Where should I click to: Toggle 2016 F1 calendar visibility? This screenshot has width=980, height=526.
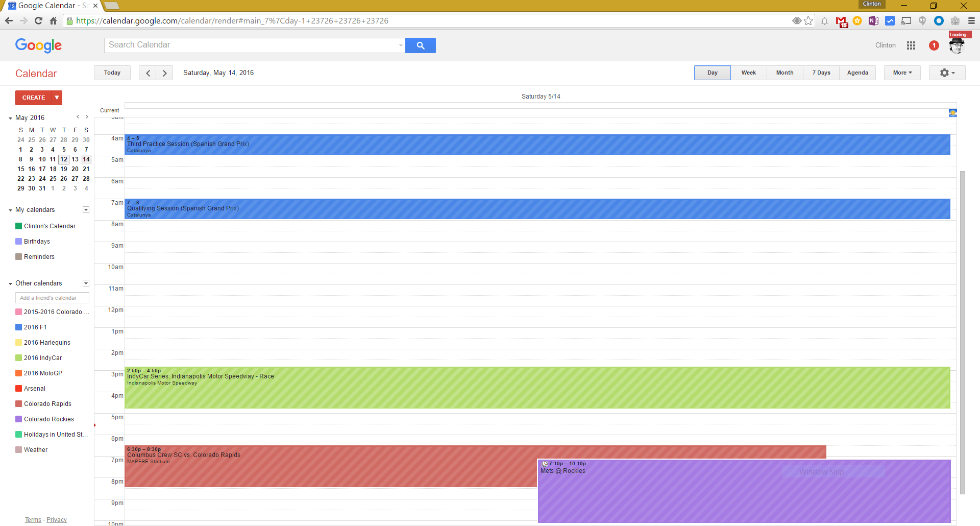point(18,327)
